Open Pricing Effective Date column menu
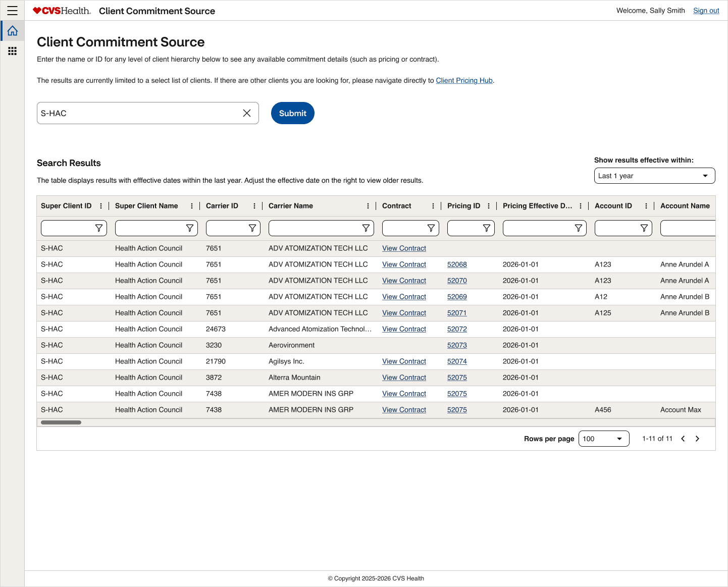This screenshot has height=587, width=728. (581, 206)
